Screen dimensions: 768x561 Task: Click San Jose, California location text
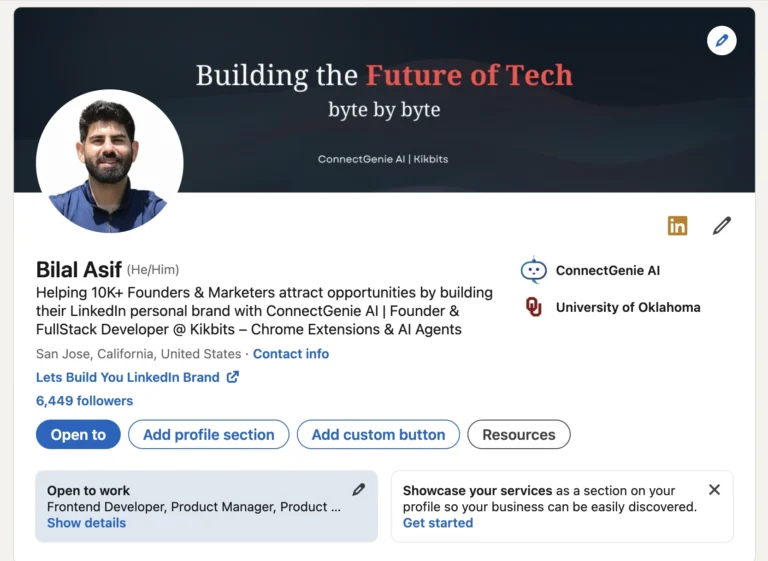[x=139, y=354]
